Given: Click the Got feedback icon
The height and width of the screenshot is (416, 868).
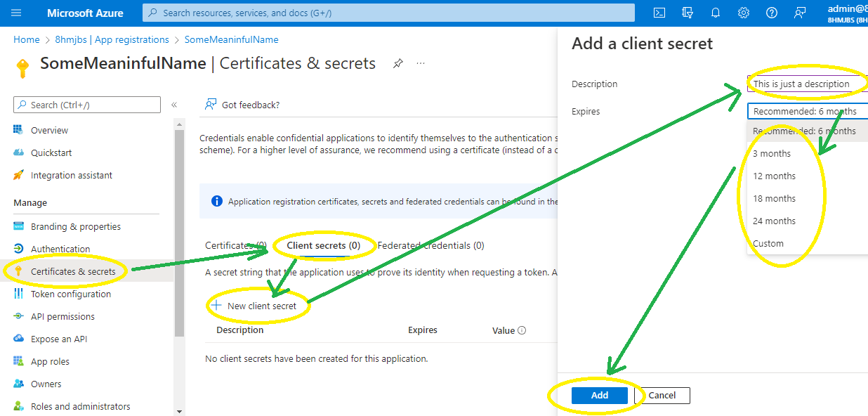Looking at the screenshot, I should [x=210, y=105].
